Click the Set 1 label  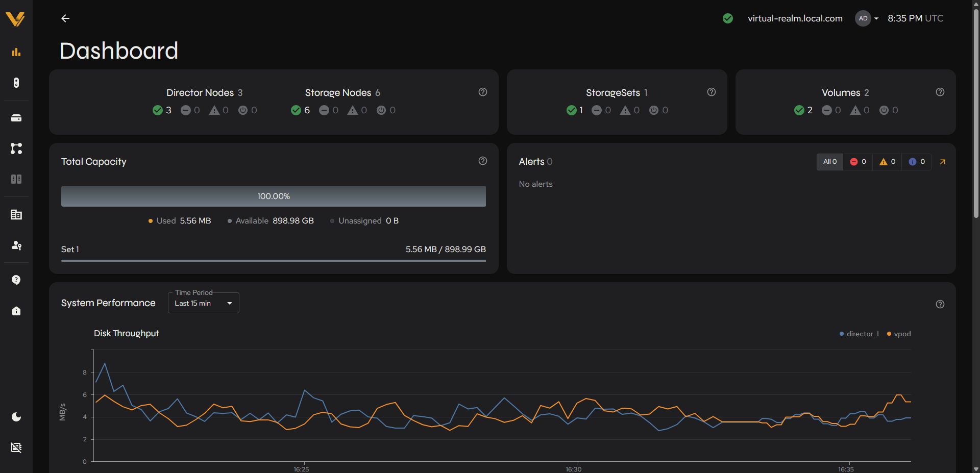[x=70, y=250]
